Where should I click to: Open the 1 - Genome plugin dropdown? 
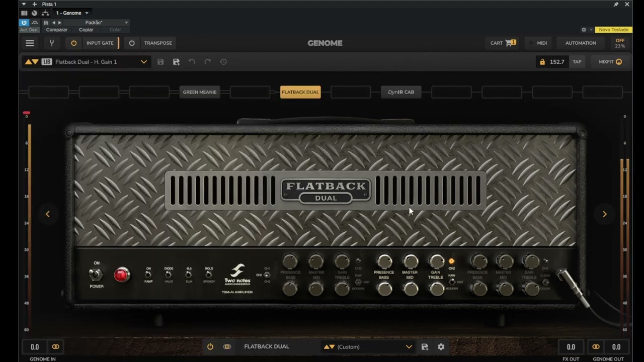[x=72, y=13]
